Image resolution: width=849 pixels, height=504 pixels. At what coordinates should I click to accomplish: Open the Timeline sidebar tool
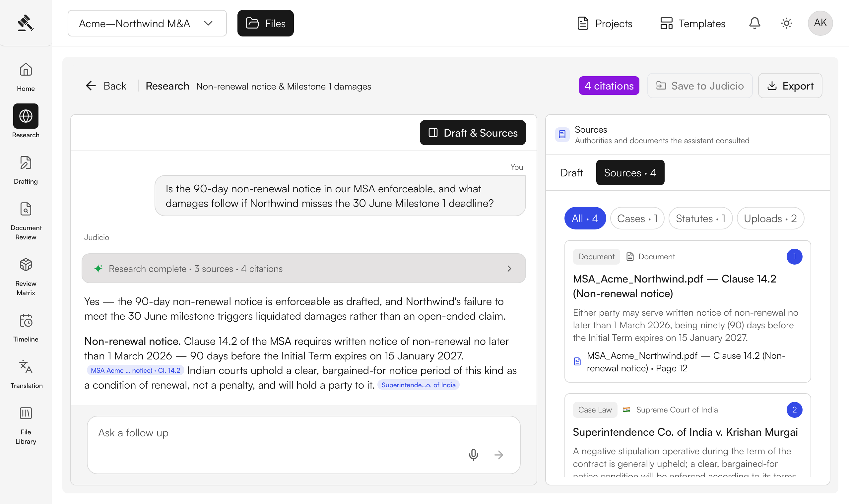point(26,328)
